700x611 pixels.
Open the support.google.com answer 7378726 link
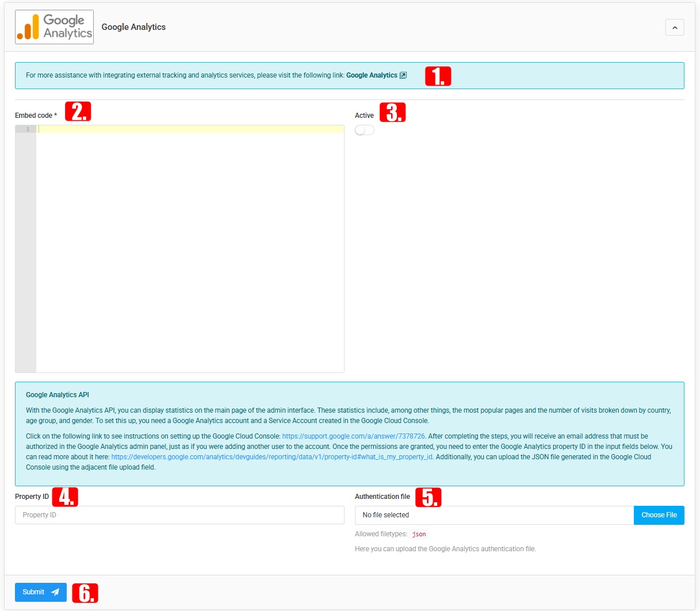(353, 436)
